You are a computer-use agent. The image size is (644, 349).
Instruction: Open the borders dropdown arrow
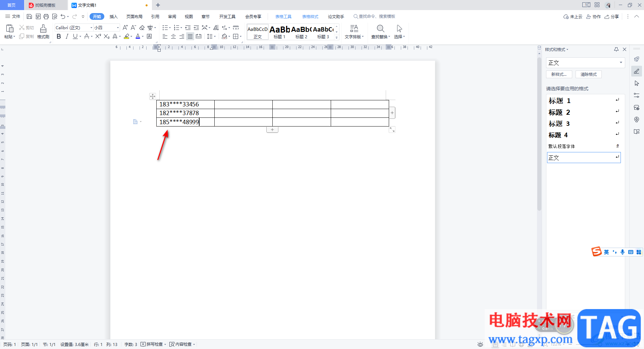pyautogui.click(x=241, y=36)
